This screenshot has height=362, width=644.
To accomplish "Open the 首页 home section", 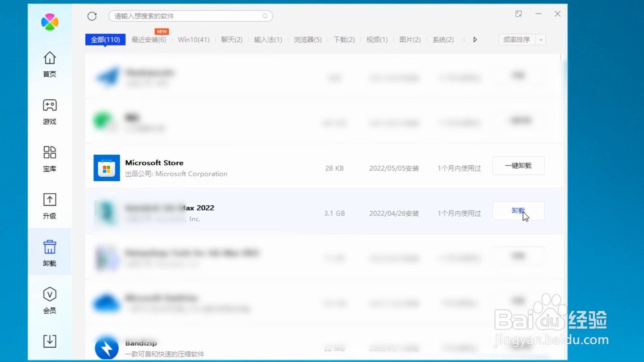I will click(x=50, y=64).
